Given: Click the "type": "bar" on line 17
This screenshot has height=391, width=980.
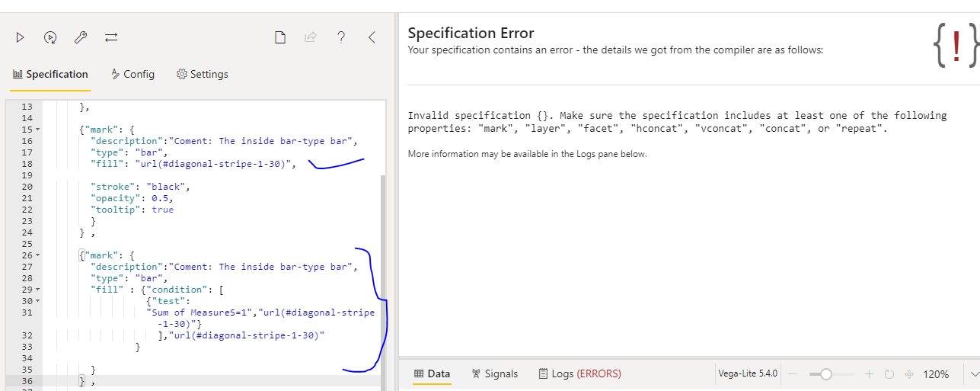Looking at the screenshot, I should click(128, 152).
